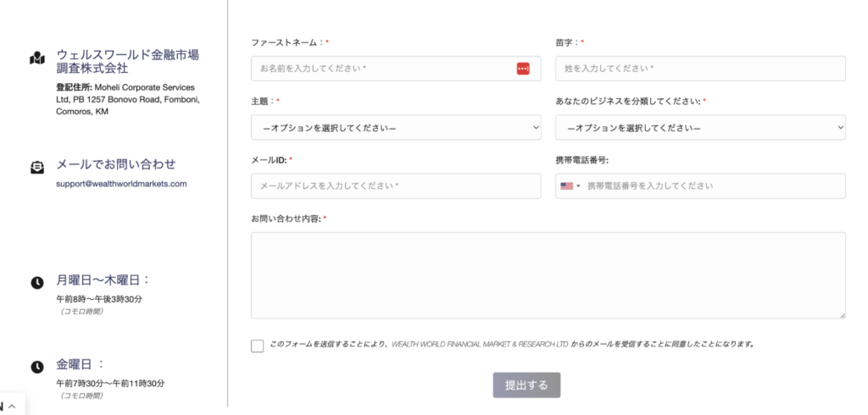The height and width of the screenshot is (415, 868).
Task: Click the map location icon beside company name
Action: (x=36, y=58)
